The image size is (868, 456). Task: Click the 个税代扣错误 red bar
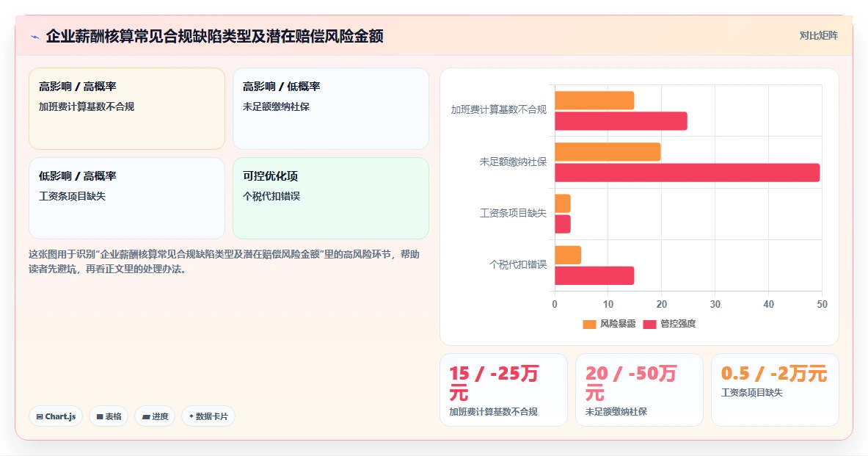(x=594, y=275)
